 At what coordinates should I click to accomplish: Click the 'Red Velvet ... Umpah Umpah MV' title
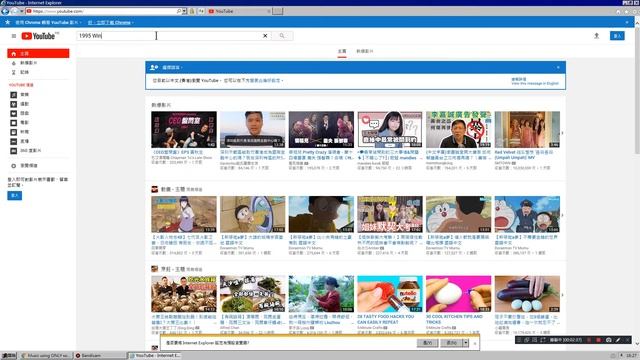tap(524, 155)
